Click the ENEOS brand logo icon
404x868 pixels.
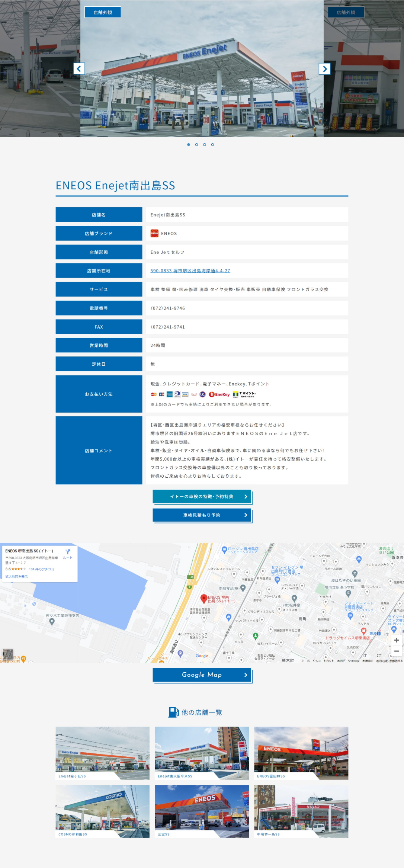154,233
